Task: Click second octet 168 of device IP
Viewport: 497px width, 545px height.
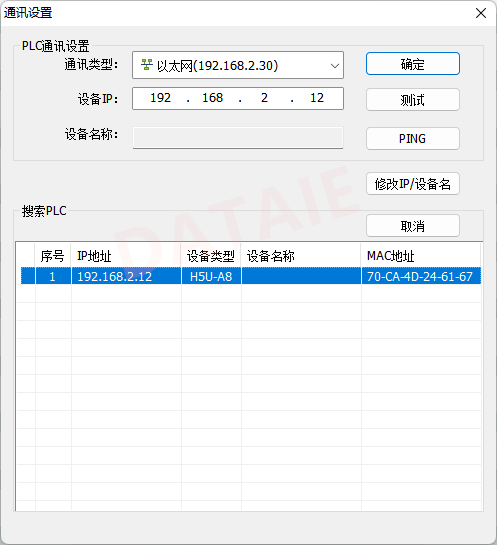Action: (x=212, y=98)
